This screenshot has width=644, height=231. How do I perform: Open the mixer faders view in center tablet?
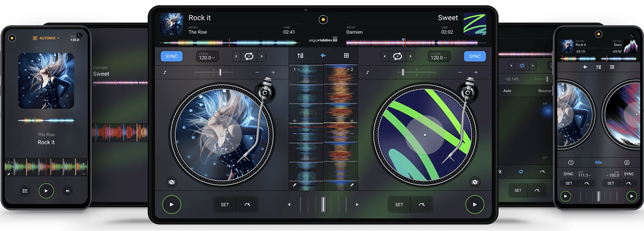[x=300, y=56]
